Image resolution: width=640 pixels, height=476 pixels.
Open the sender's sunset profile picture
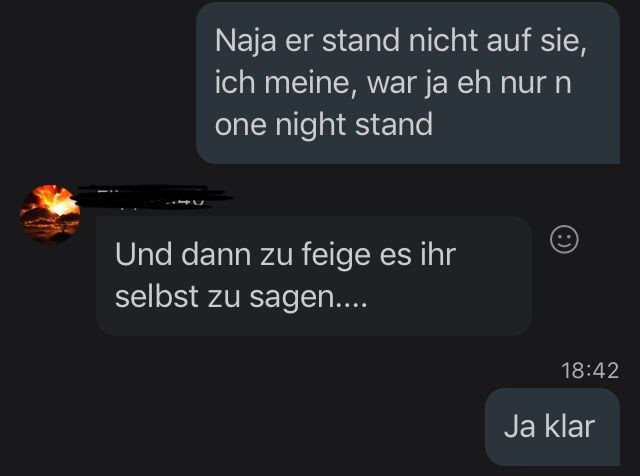tap(50, 214)
